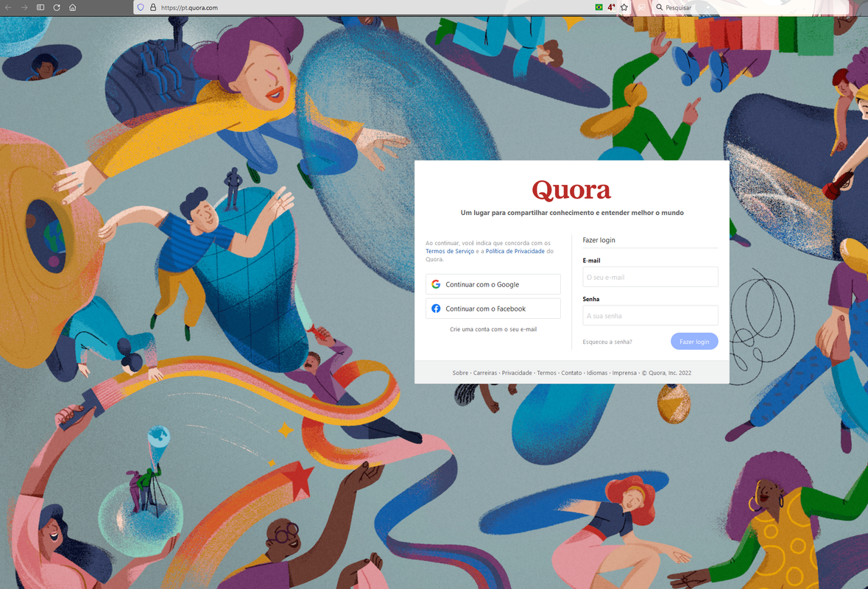Open the red 4 extension badge icon

click(612, 7)
